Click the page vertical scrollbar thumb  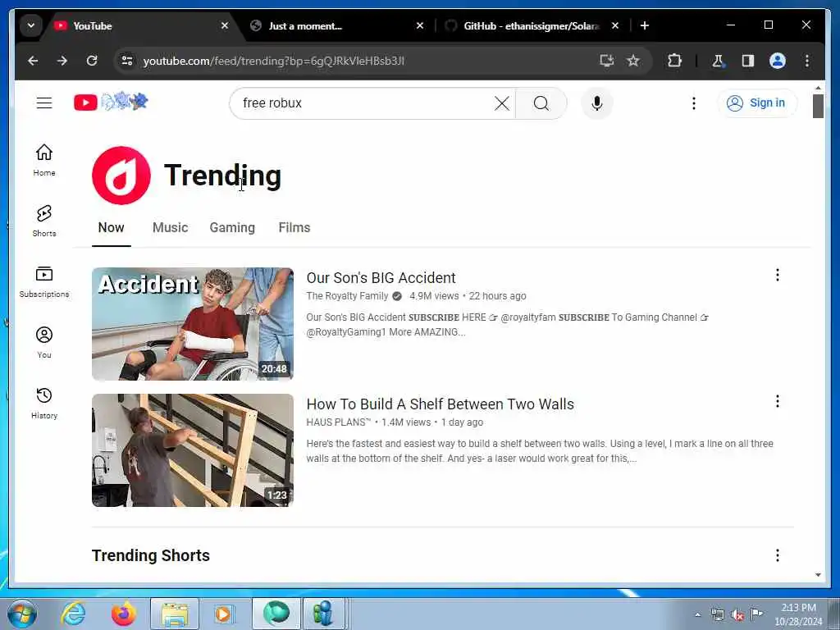coord(818,106)
